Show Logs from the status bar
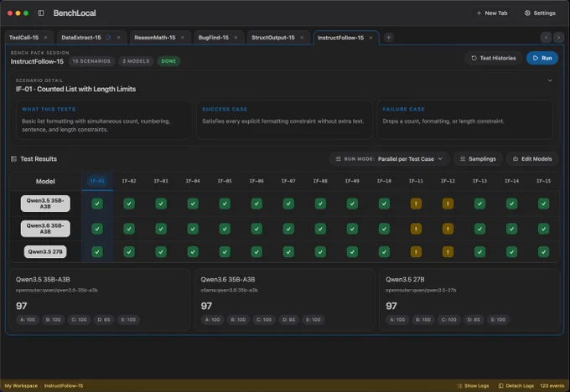570x392 pixels. 473,386
